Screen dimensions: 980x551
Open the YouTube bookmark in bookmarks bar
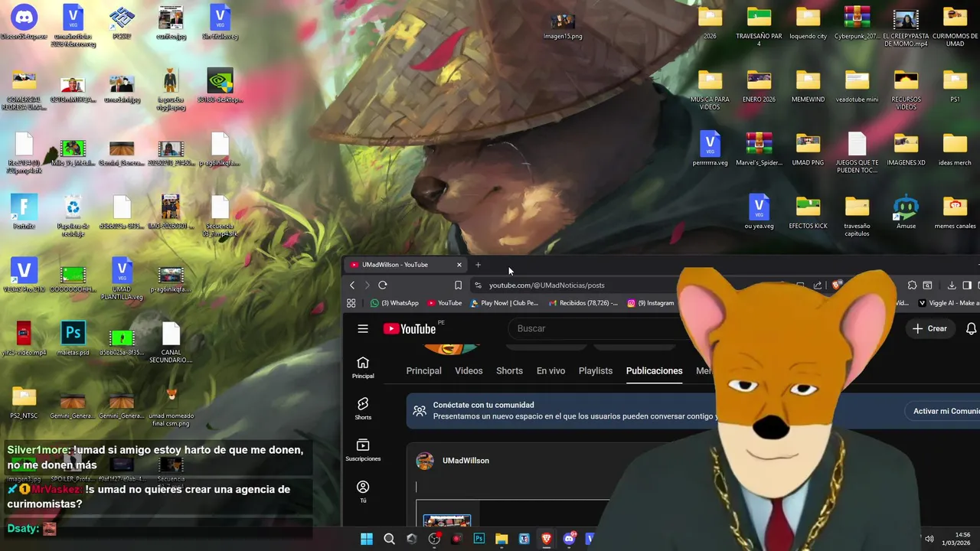click(x=445, y=303)
